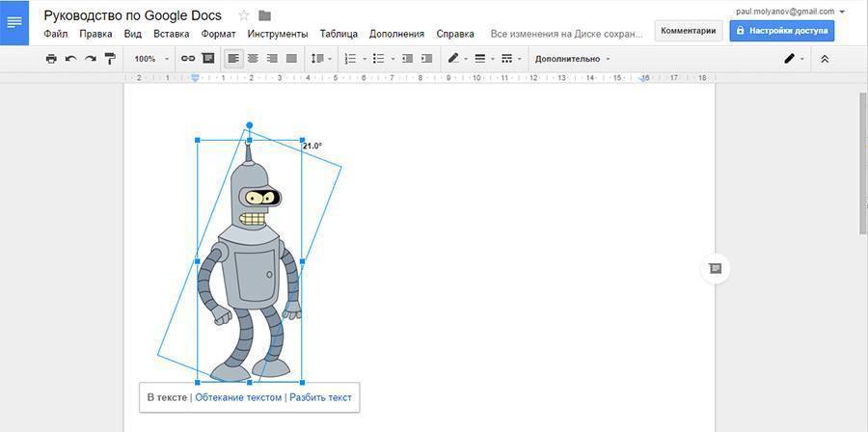868x432 pixels.
Task: Star the document with the star icon
Action: tap(244, 15)
